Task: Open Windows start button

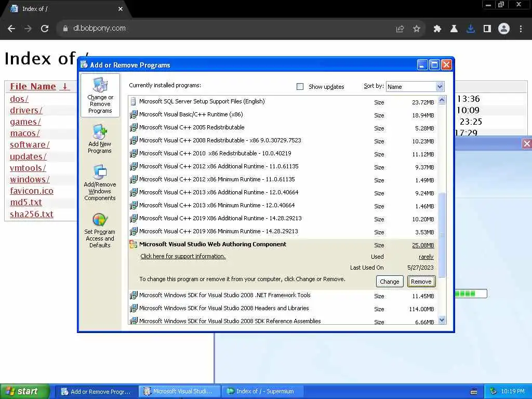Action: pos(25,391)
